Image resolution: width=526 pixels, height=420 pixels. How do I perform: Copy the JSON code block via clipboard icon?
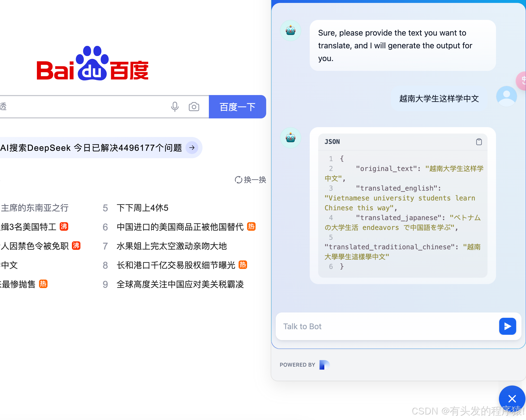pyautogui.click(x=479, y=142)
